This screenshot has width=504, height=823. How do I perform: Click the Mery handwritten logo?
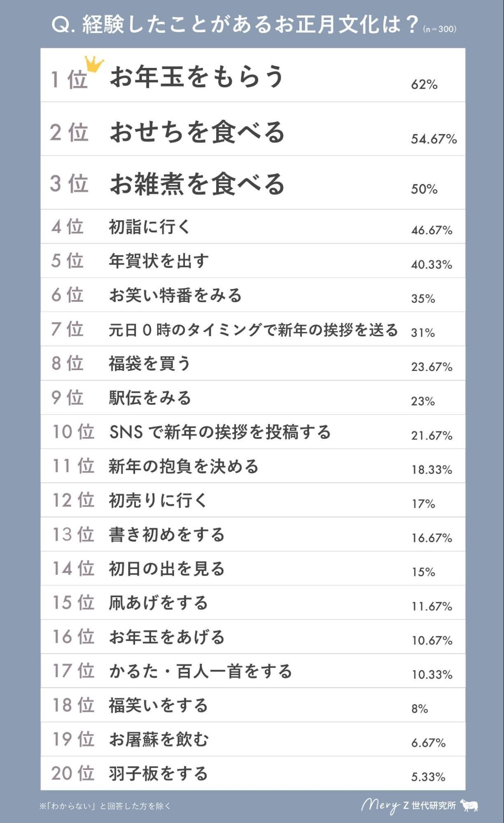pyautogui.click(x=380, y=805)
